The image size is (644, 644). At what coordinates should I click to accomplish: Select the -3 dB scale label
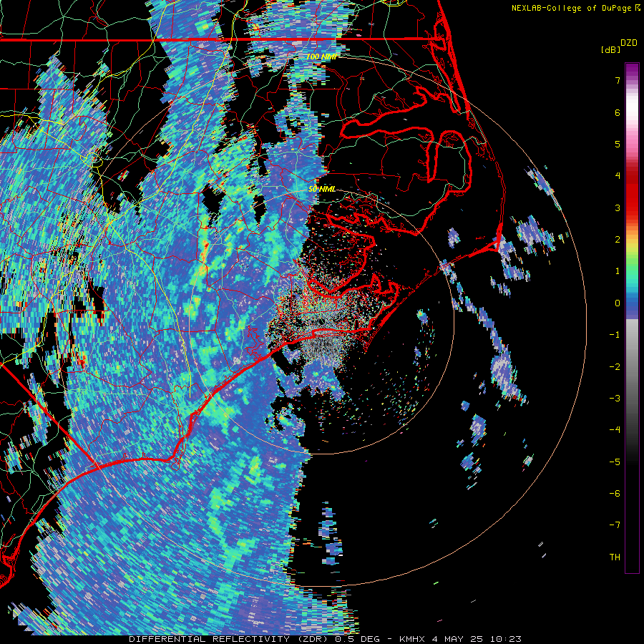pyautogui.click(x=615, y=399)
